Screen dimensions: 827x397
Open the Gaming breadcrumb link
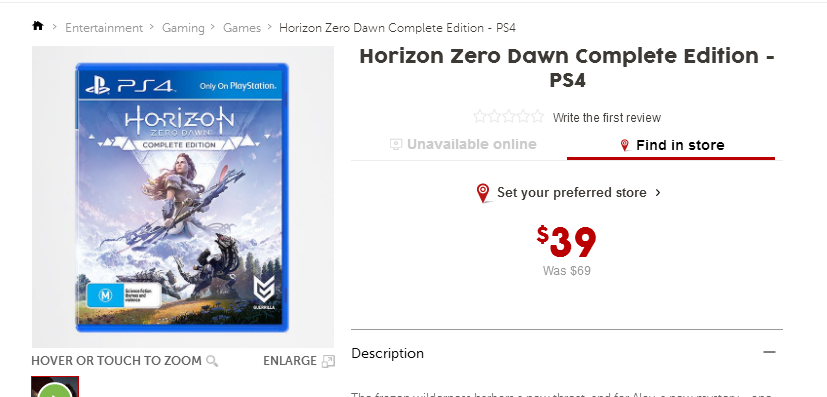(183, 27)
